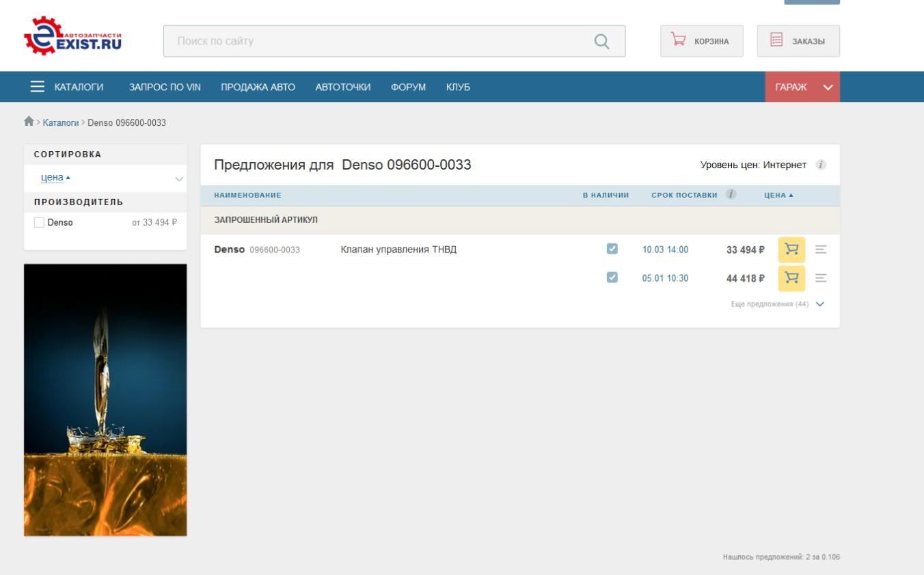Image resolution: width=924 pixels, height=575 pixels.
Task: Click the in-stock check for the 10.03 14:00 offer
Action: pyautogui.click(x=612, y=249)
